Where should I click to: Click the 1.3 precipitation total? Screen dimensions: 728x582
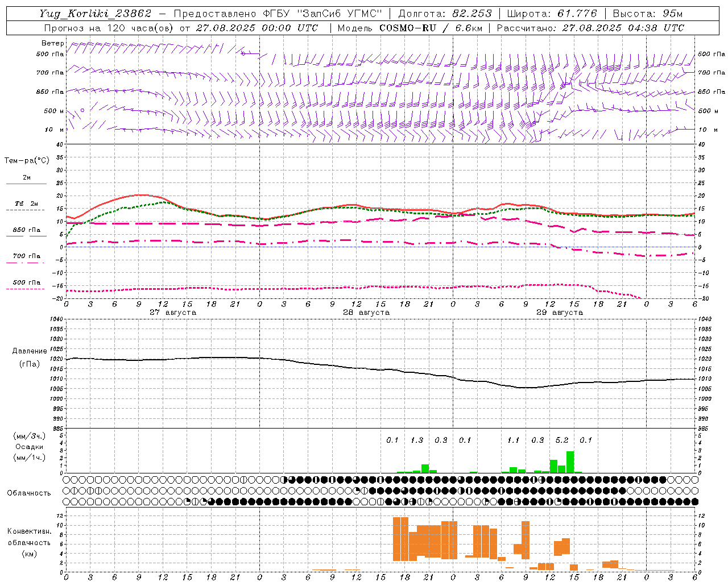click(x=417, y=440)
